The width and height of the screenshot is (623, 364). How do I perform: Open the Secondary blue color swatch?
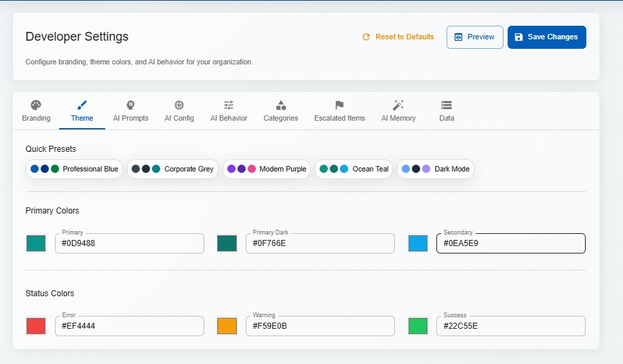(x=418, y=243)
